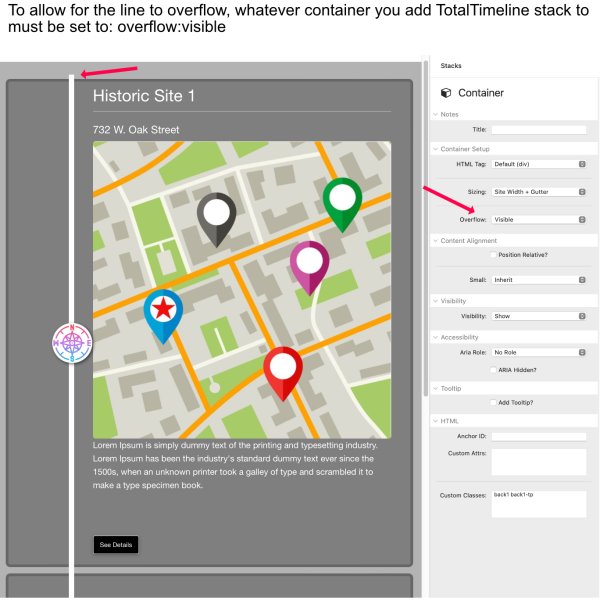Click the dark gray map pin

point(216,217)
